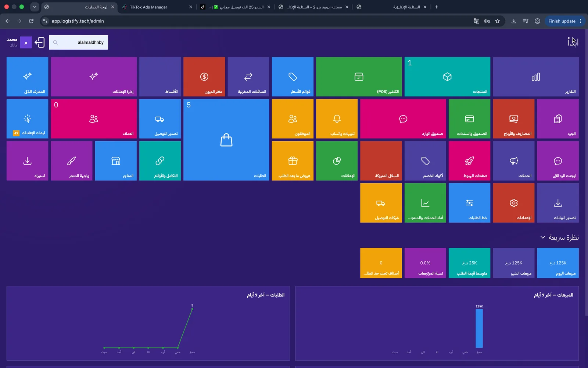Open الصندوق والسندات card tile
The height and width of the screenshot is (368, 588).
point(469,119)
